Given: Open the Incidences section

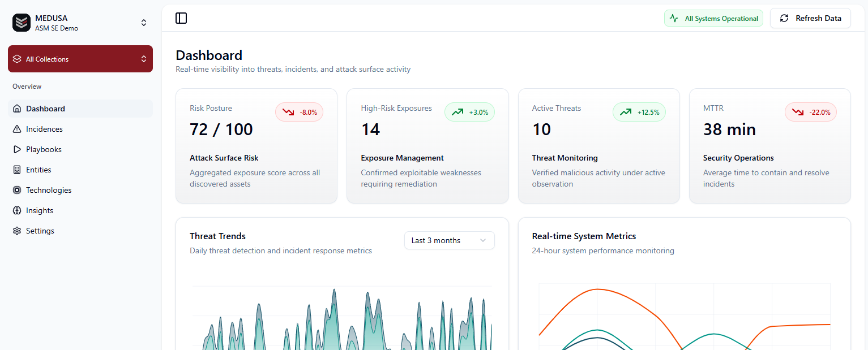Looking at the screenshot, I should (x=44, y=129).
